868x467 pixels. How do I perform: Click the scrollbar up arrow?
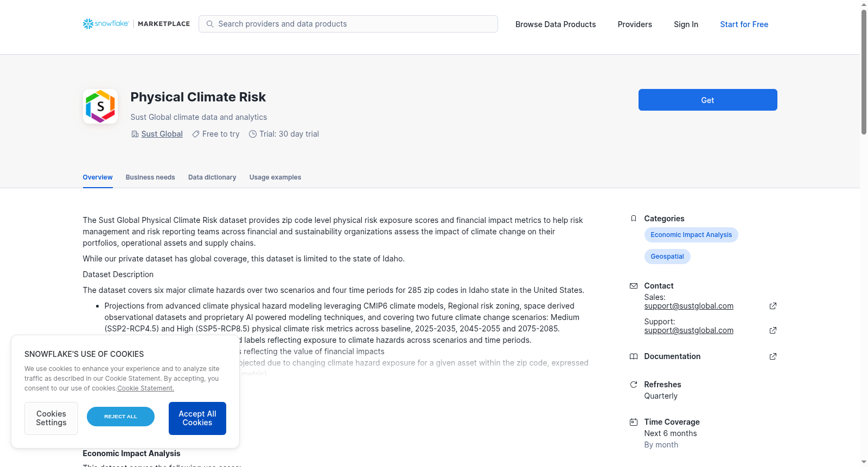click(864, 4)
